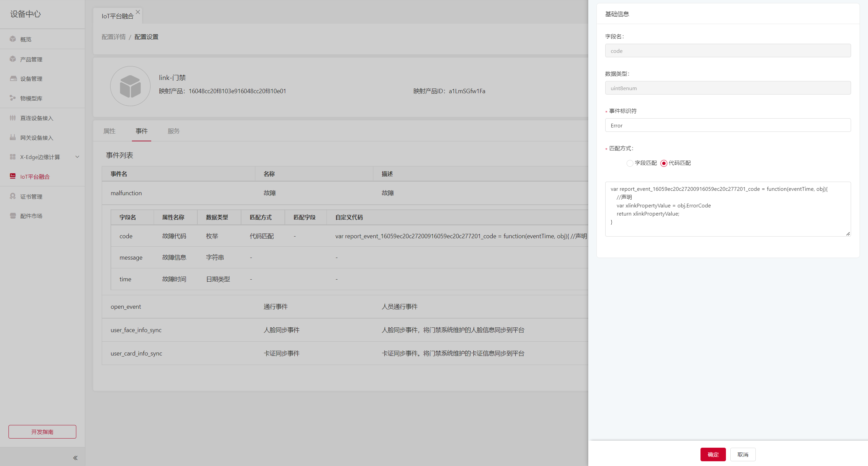Open 物模型库 model library icon

point(13,98)
